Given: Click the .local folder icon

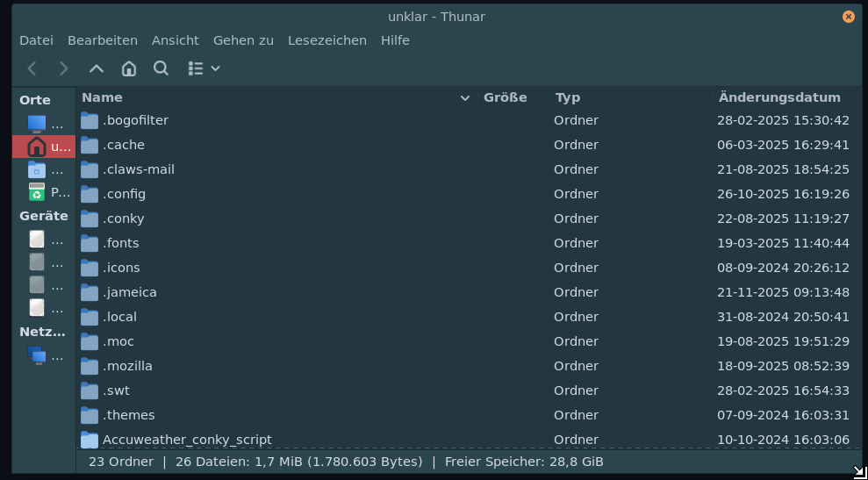Looking at the screenshot, I should (x=90, y=317).
